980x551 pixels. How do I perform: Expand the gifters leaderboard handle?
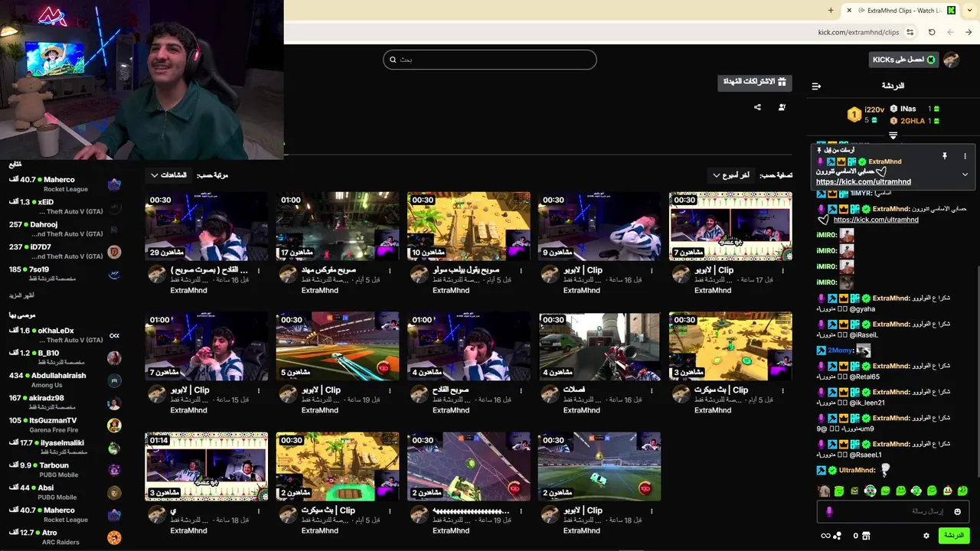point(893,135)
